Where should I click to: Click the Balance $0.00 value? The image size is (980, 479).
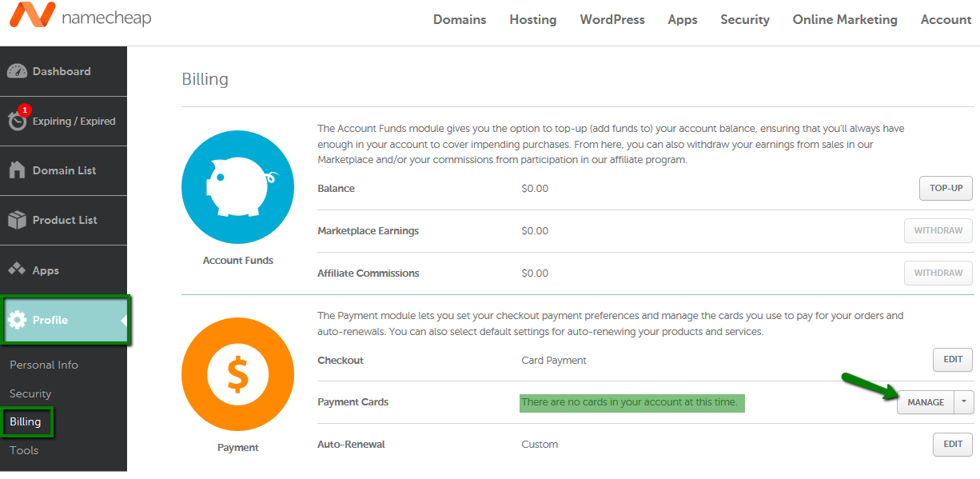tap(535, 189)
